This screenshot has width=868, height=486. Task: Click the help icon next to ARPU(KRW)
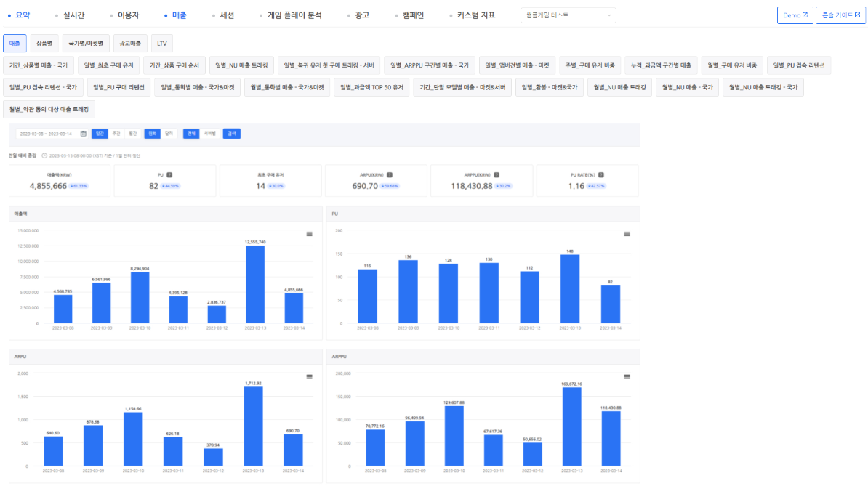pos(390,175)
